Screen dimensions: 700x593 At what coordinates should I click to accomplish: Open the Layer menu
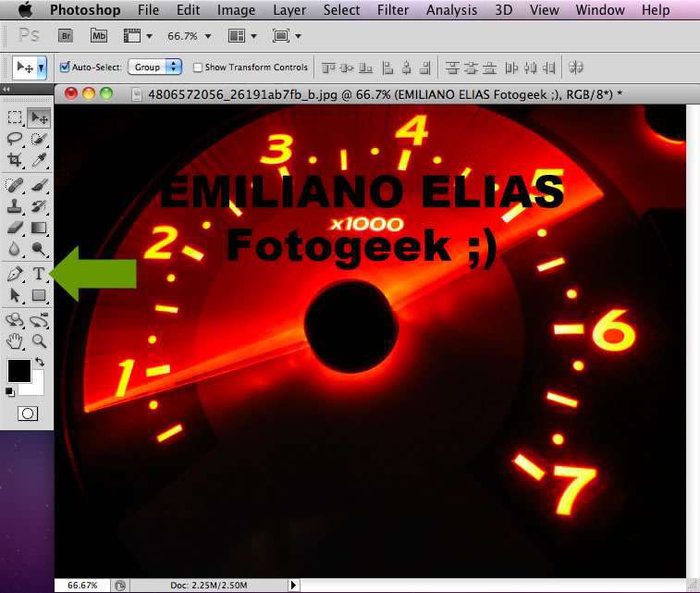click(x=289, y=10)
